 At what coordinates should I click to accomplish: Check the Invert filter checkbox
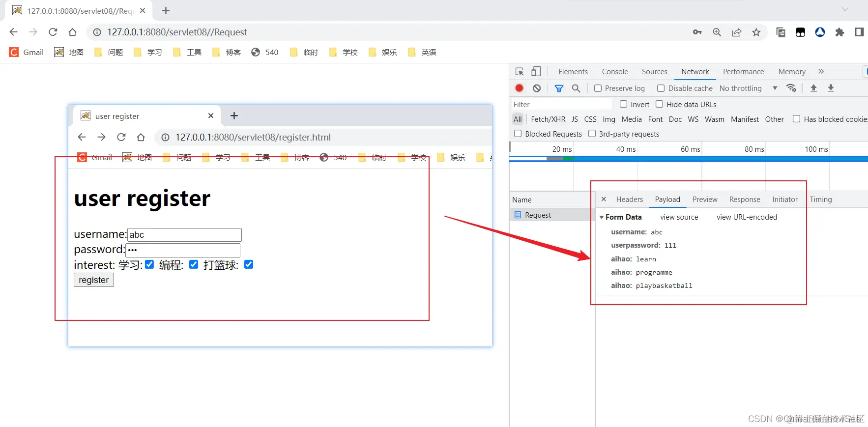tap(623, 104)
